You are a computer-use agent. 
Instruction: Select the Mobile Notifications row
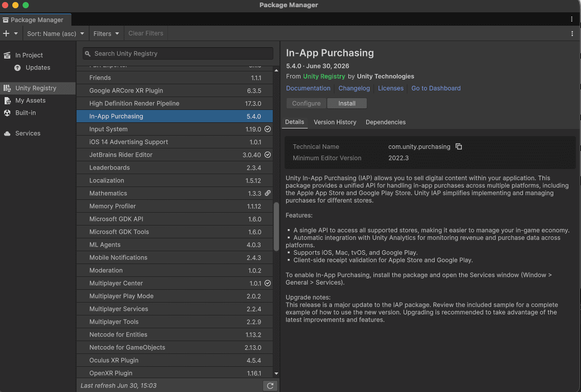coord(175,257)
